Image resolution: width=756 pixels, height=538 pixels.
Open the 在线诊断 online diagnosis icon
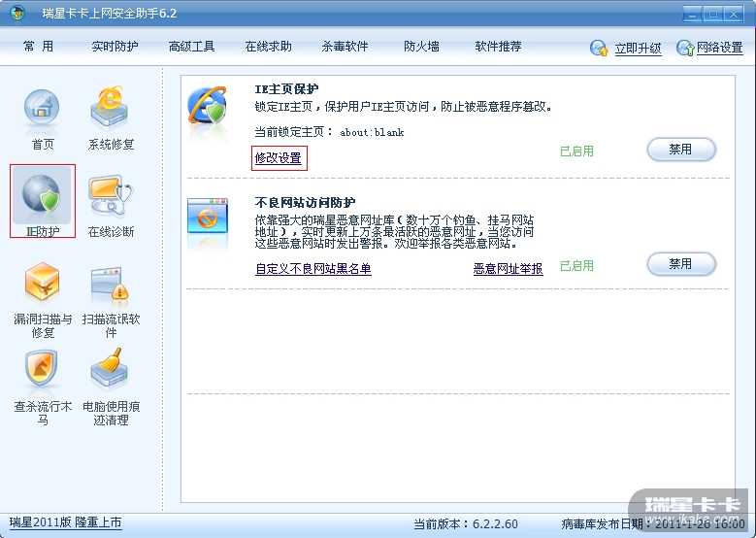(111, 197)
